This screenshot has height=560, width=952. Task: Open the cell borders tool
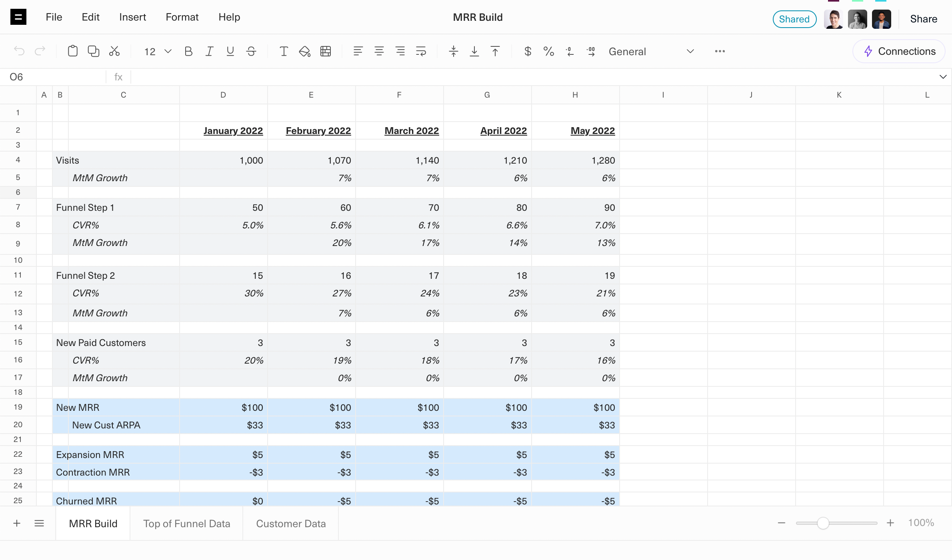pos(326,51)
